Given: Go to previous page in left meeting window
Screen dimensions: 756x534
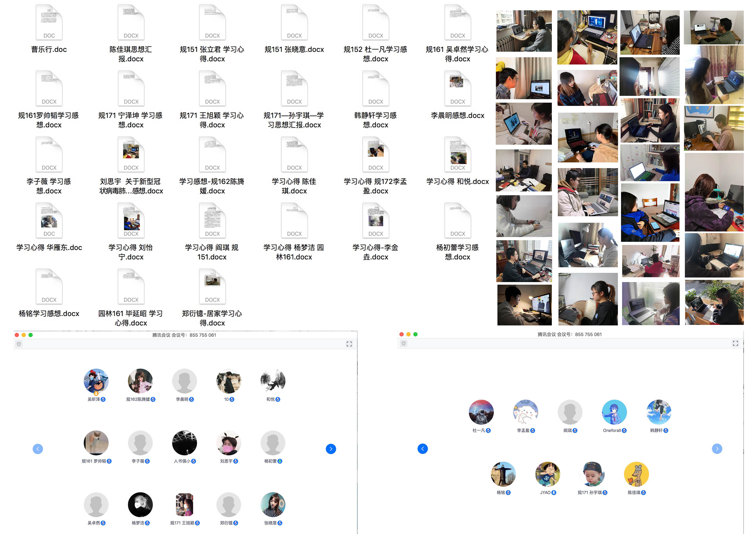Looking at the screenshot, I should tap(38, 449).
